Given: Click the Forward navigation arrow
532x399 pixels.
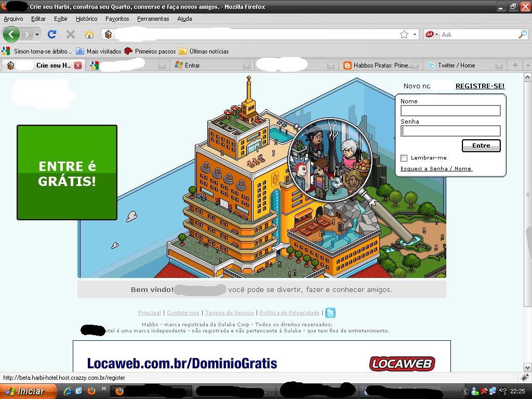Looking at the screenshot, I should pos(27,34).
